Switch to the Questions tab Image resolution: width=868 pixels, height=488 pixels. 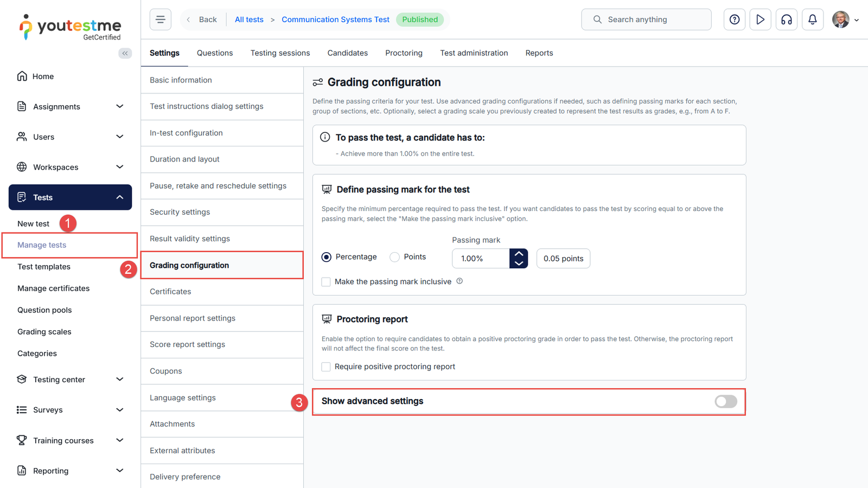pos(215,53)
